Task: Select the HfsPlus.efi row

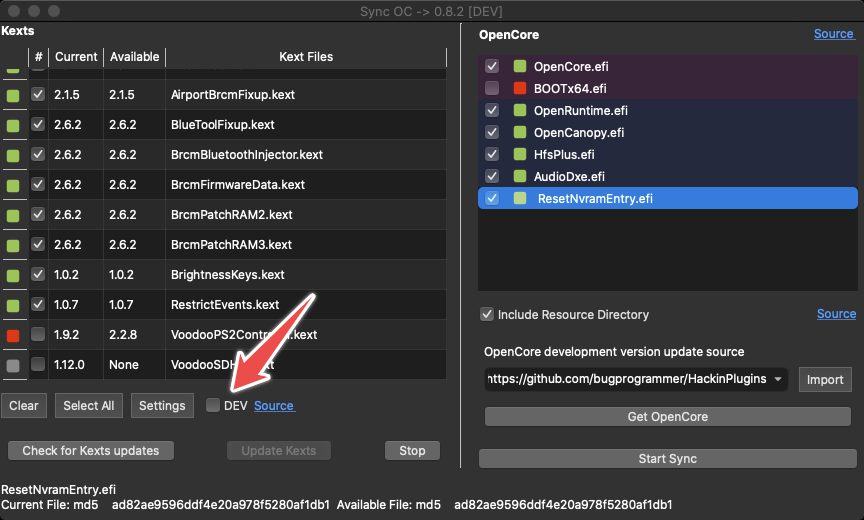Action: pos(668,155)
